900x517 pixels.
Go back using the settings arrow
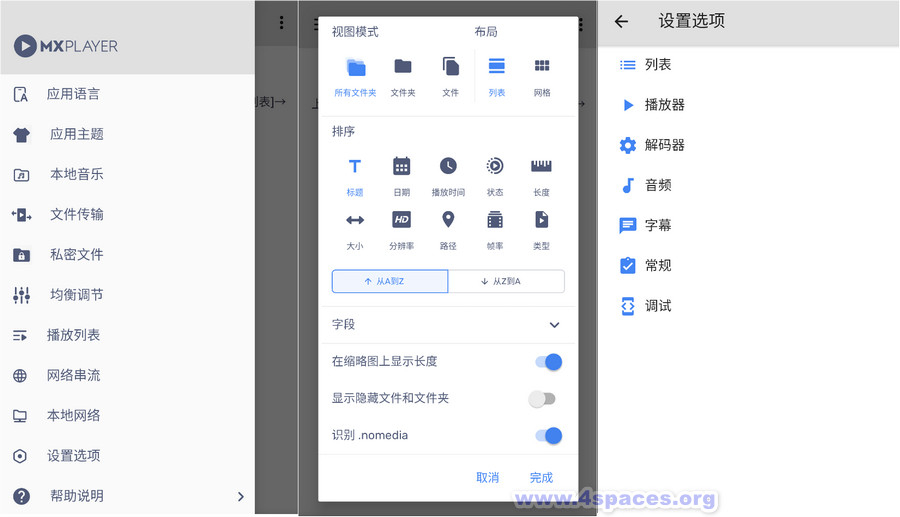click(x=621, y=21)
